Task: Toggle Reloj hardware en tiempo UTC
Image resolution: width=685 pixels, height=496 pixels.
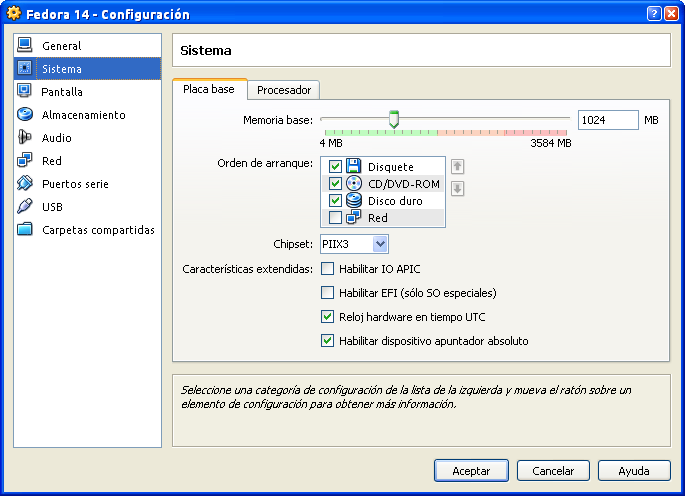Action: pyautogui.click(x=327, y=316)
